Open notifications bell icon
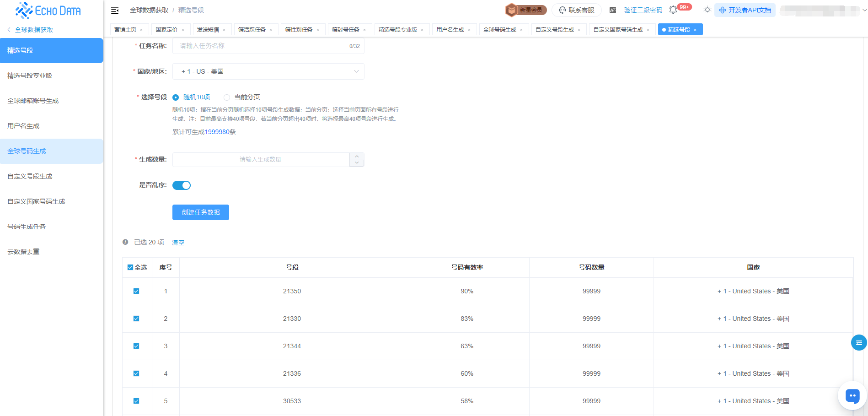 (x=673, y=10)
